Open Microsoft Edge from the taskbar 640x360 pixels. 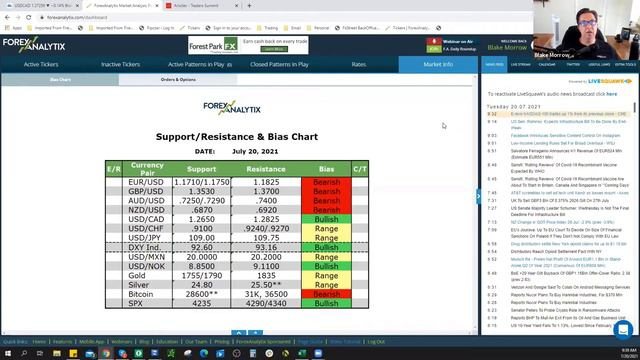[204, 353]
